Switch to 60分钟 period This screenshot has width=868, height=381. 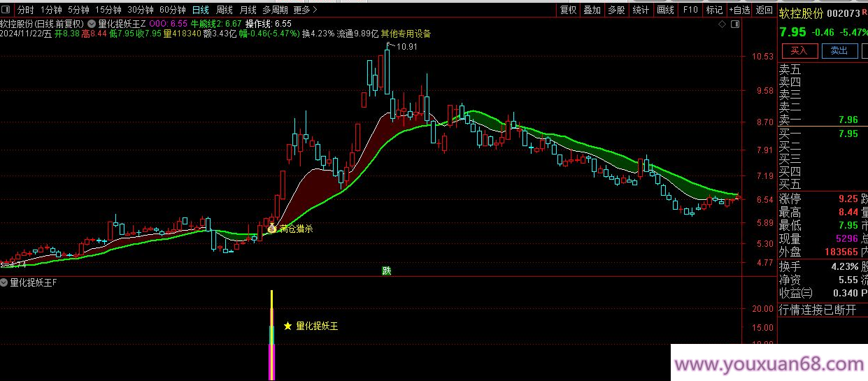point(172,10)
